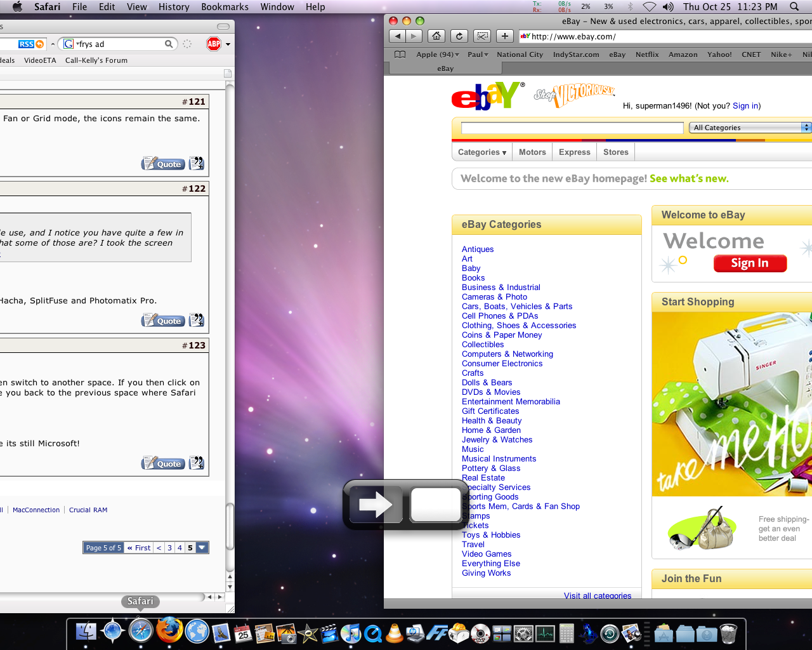Go to « First forum page
This screenshot has height=650, width=812.
click(139, 548)
